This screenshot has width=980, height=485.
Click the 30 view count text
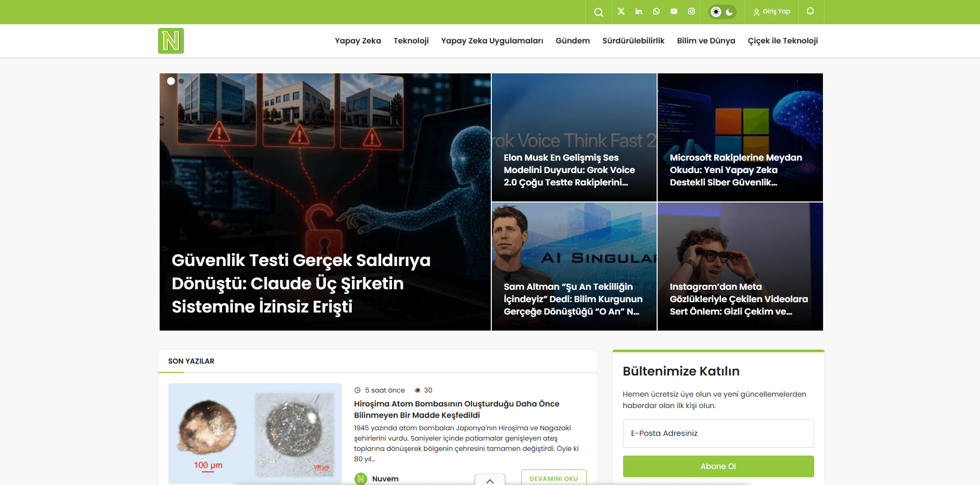point(428,390)
